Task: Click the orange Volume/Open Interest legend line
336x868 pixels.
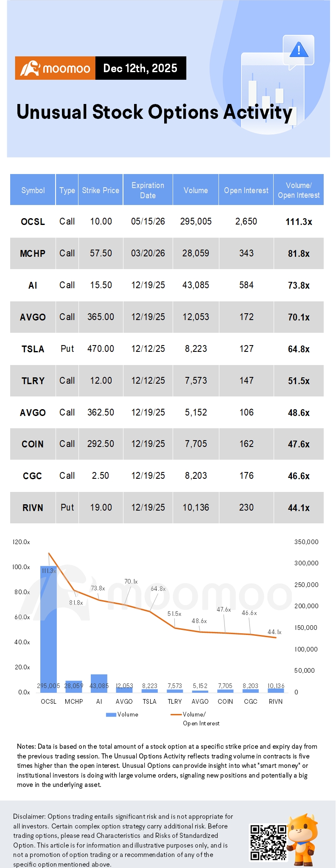Action: point(176,715)
